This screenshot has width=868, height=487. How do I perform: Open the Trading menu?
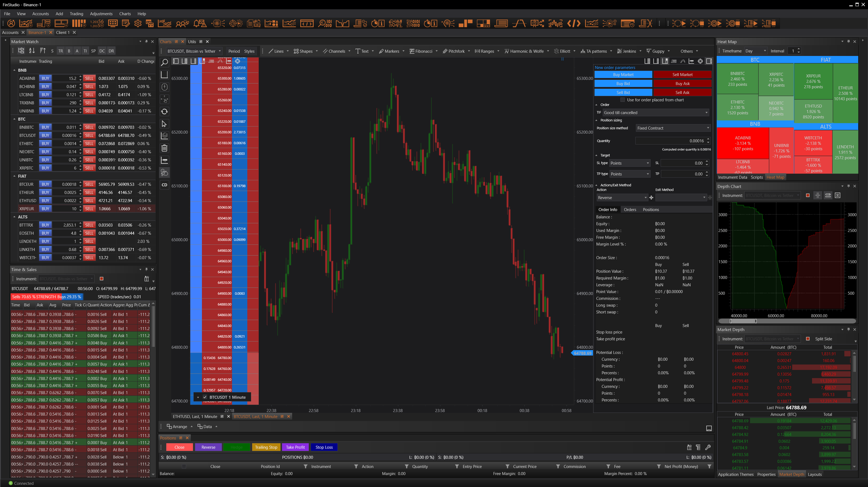point(76,14)
